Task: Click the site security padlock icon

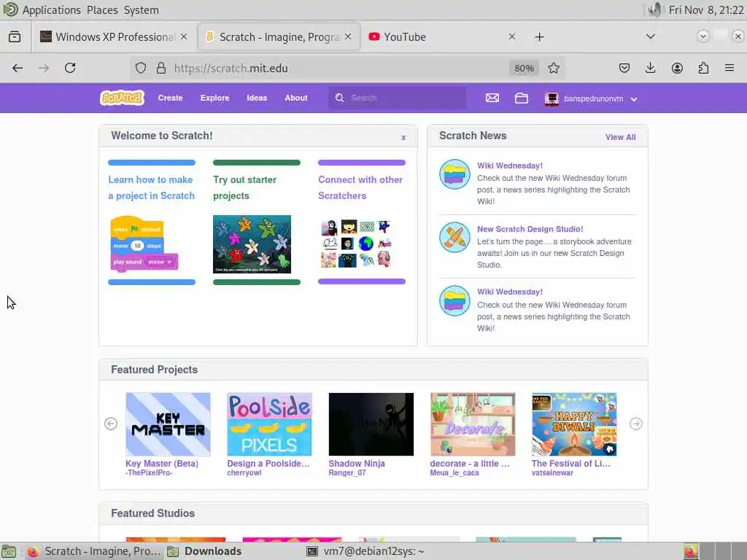Action: 161,68
